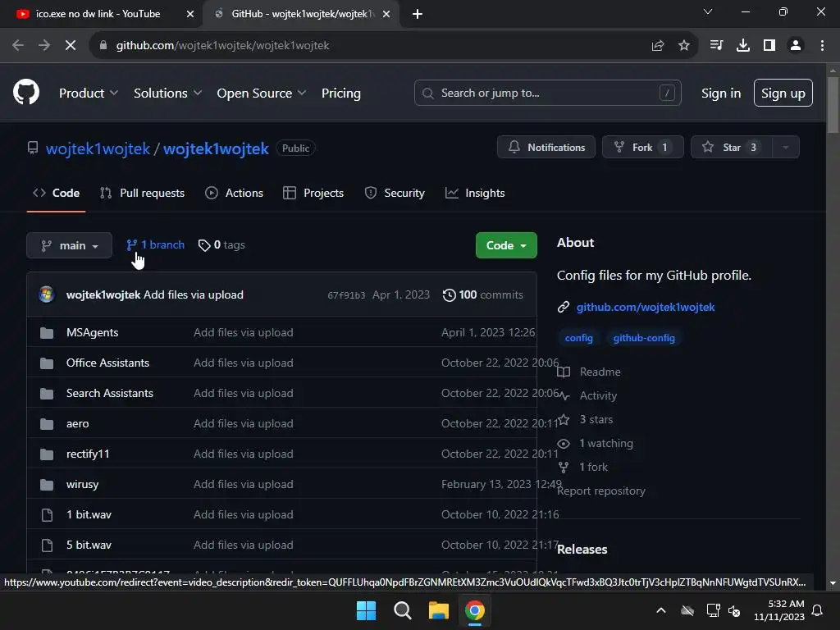
Task: Expand the Product menu
Action: (89, 94)
